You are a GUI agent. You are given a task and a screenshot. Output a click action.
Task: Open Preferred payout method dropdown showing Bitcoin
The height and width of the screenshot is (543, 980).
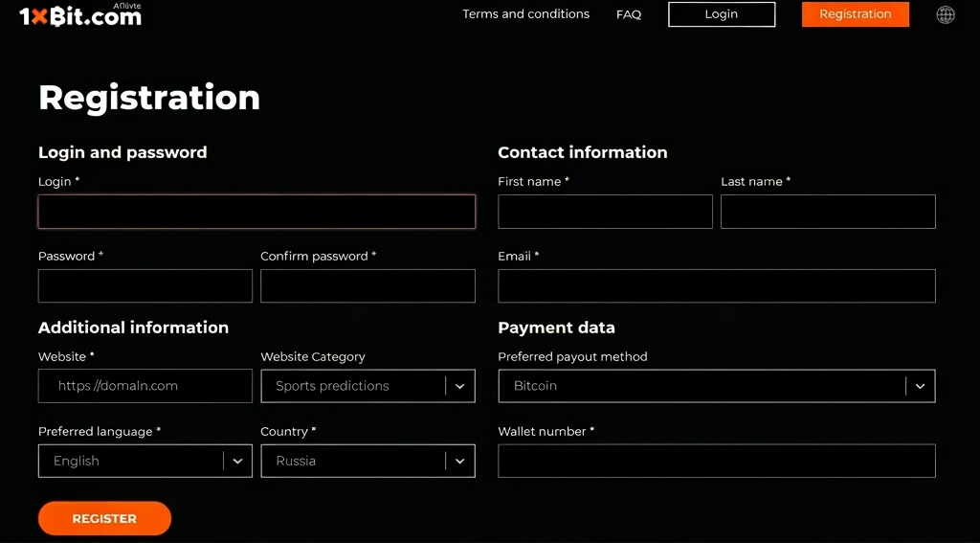pos(717,386)
